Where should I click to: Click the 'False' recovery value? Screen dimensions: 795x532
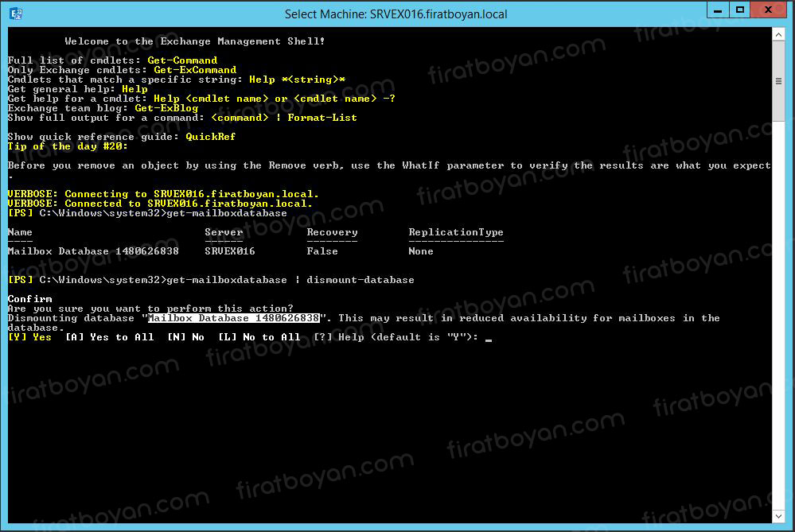tap(322, 251)
